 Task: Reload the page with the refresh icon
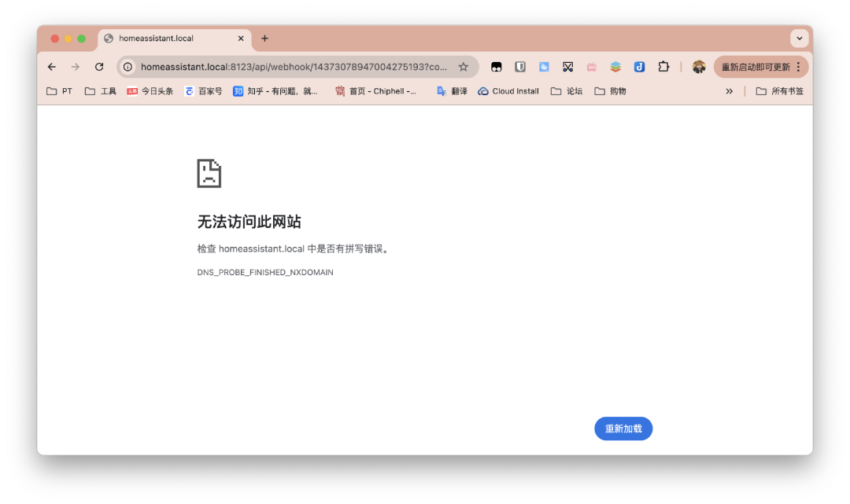(x=99, y=67)
